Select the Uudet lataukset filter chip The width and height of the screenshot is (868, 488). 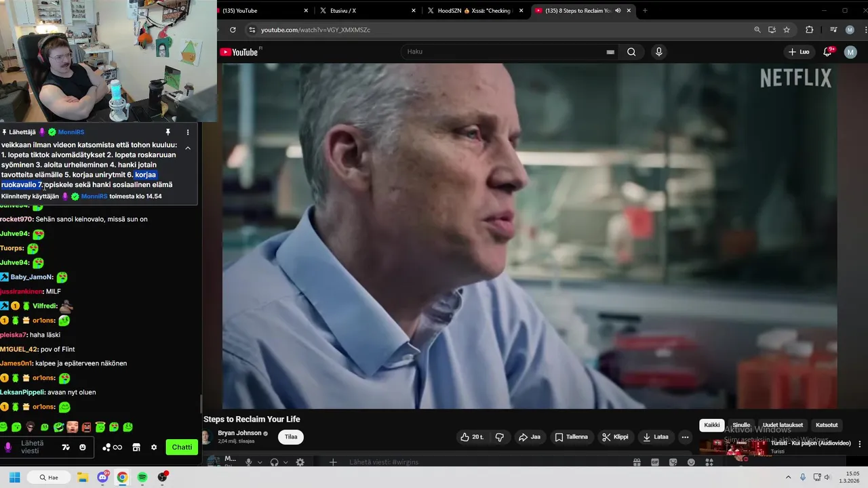click(x=783, y=425)
